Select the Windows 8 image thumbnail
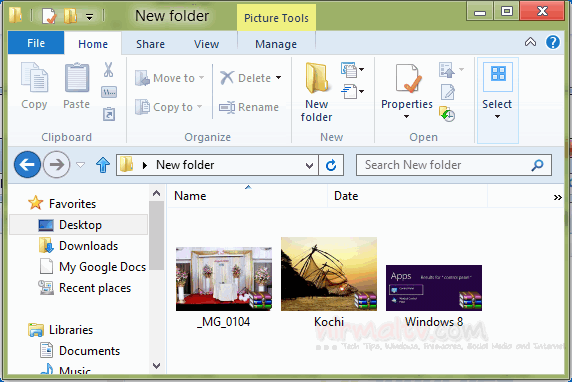Viewport: 572px width, 382px height. pyautogui.click(x=434, y=288)
